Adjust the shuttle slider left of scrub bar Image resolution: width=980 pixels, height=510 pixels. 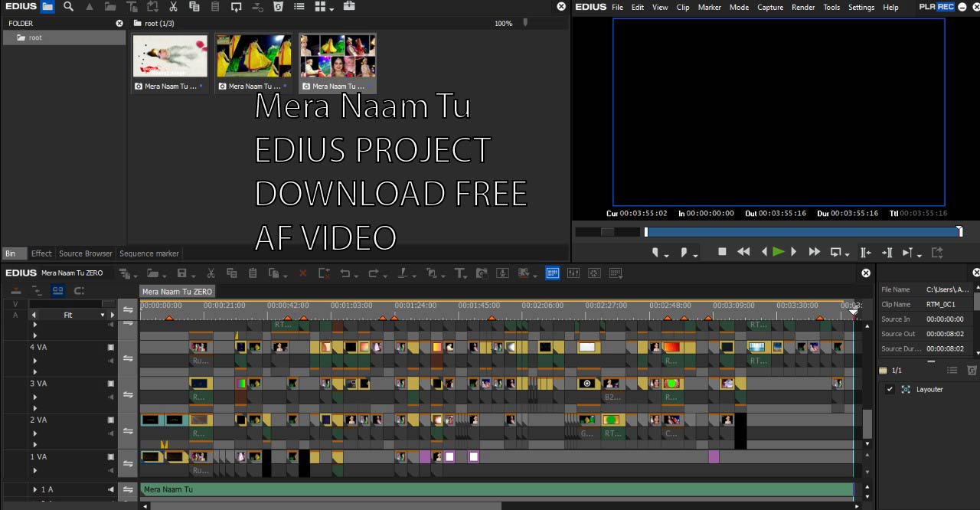pyautogui.click(x=607, y=232)
